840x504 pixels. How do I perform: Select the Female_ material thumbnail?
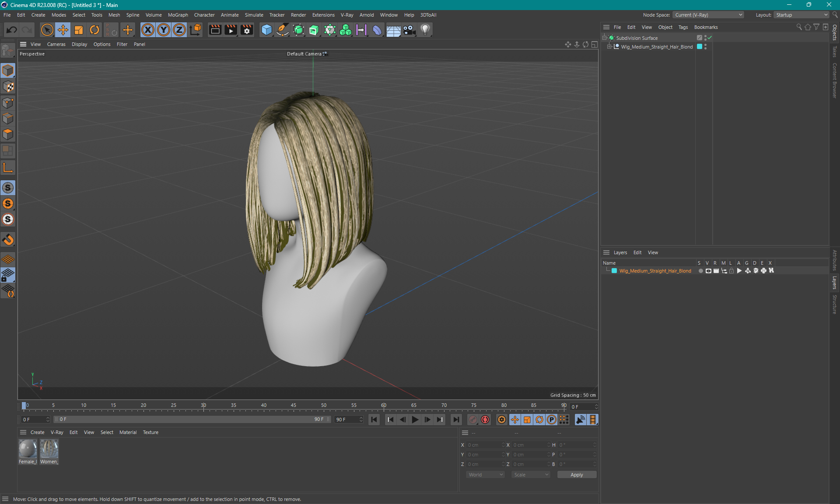click(x=28, y=451)
